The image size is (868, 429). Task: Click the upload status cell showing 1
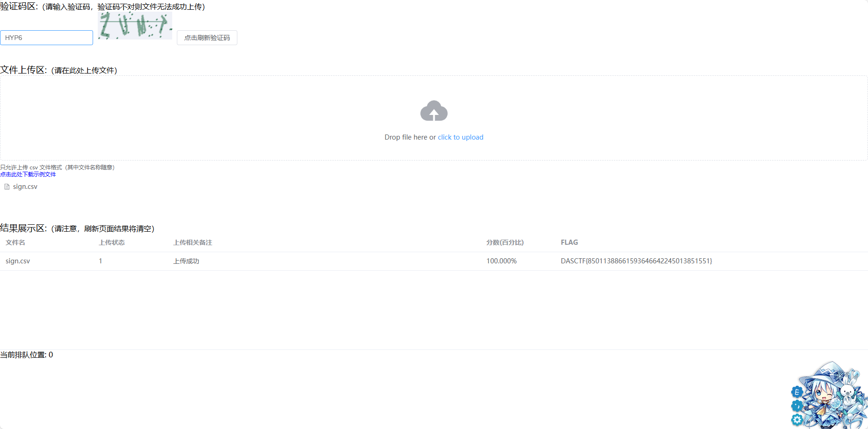click(x=101, y=261)
